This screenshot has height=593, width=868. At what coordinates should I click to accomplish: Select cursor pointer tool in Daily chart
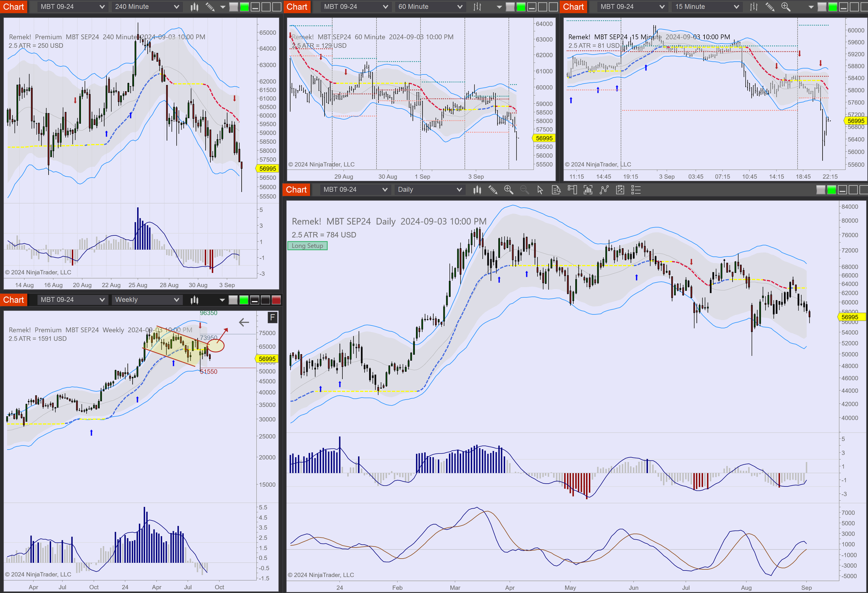click(540, 190)
